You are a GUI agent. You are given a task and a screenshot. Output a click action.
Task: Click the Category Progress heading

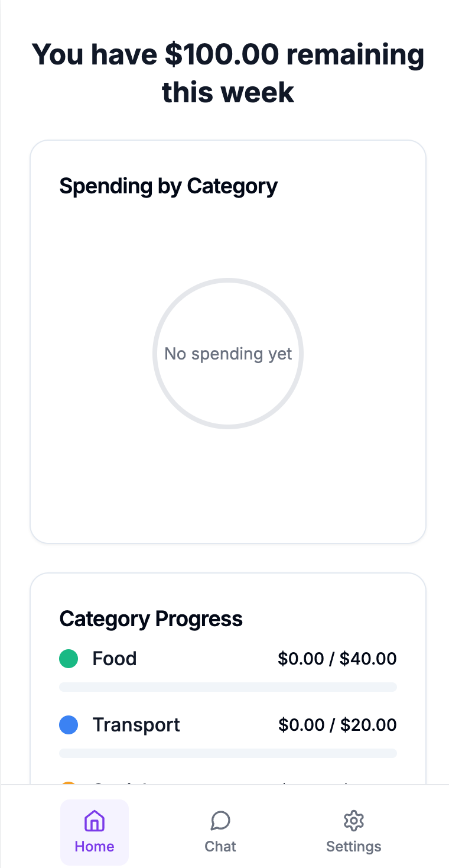coord(151,619)
